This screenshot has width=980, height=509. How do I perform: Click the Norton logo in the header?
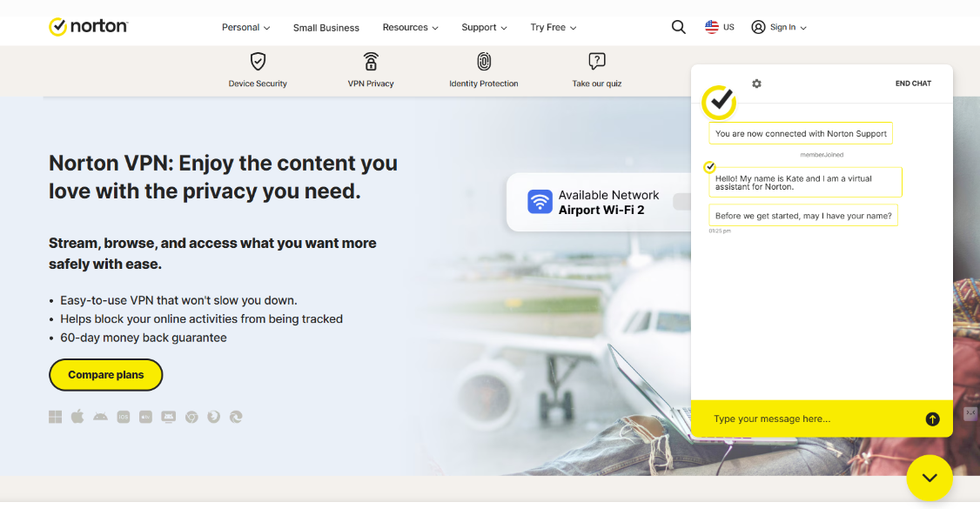click(88, 27)
